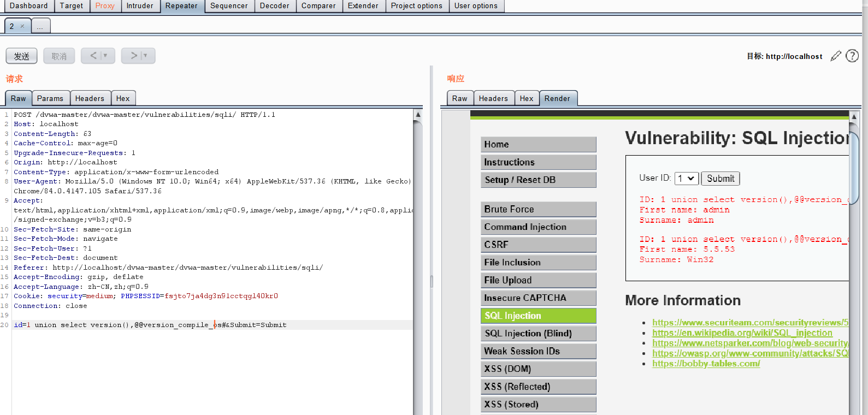Open Setup / Reset DB page
This screenshot has width=868, height=415.
[x=539, y=180]
